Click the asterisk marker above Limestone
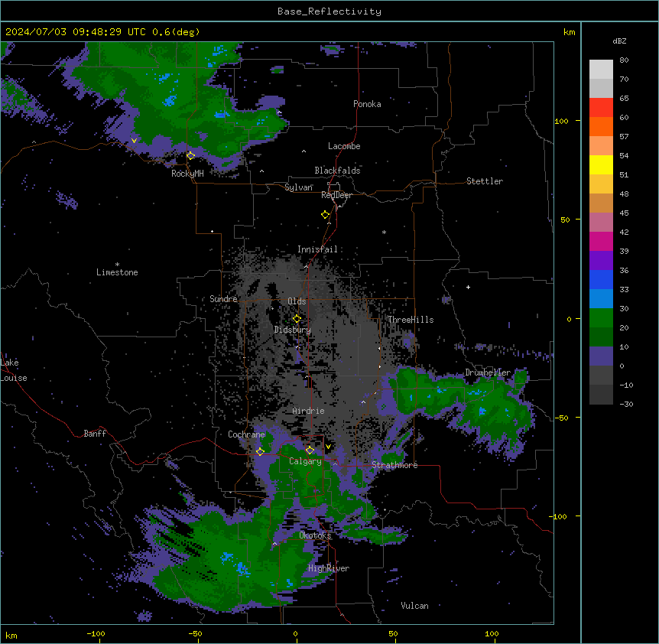Screen dimensions: 659x644 click(117, 265)
